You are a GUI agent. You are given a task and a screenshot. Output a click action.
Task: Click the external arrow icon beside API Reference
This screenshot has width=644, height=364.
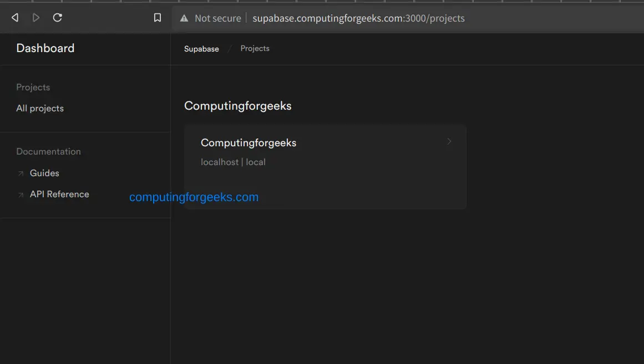coord(21,195)
